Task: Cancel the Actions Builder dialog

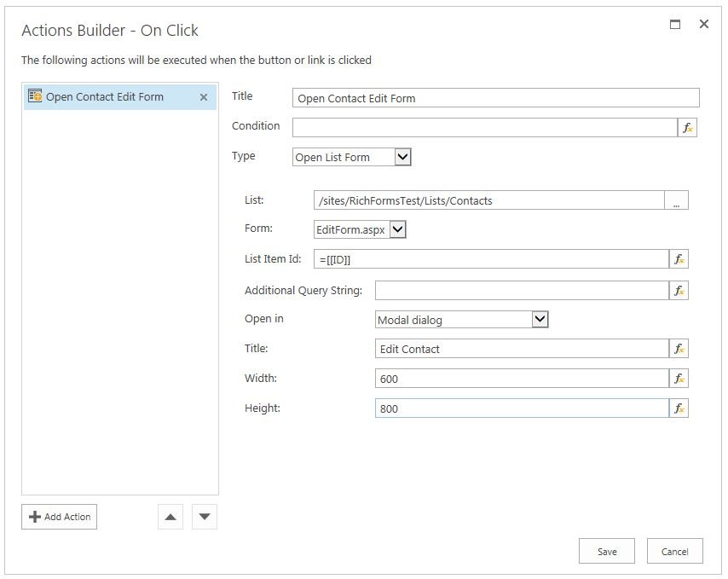Action: pyautogui.click(x=674, y=552)
